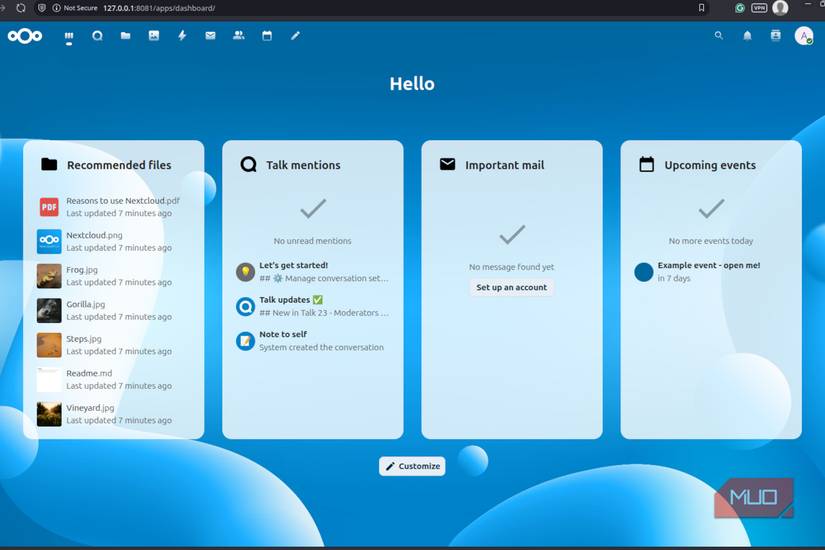825x550 pixels.
Task: Click the green browser extension icon
Action: (x=740, y=8)
